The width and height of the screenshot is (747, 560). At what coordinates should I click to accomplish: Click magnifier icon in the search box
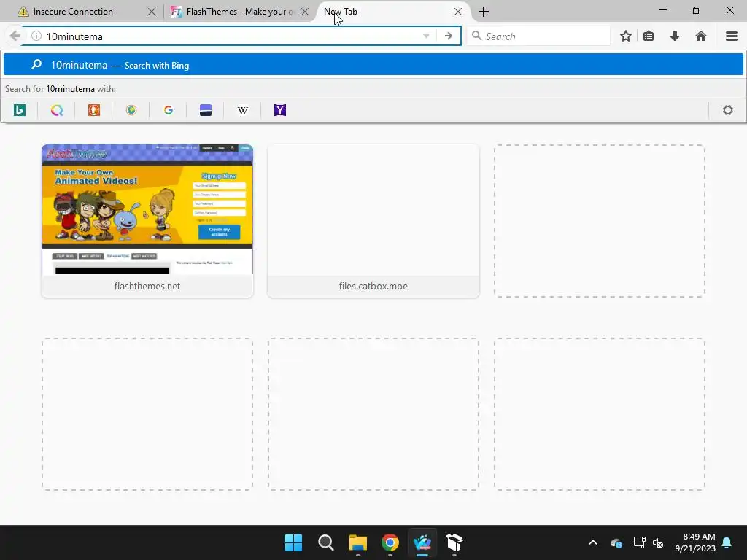pyautogui.click(x=476, y=36)
